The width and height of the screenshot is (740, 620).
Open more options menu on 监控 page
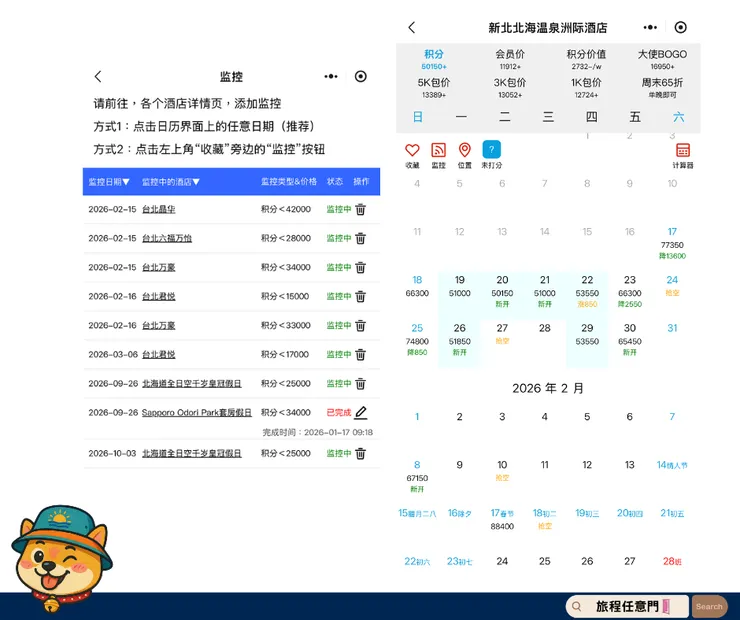pyautogui.click(x=331, y=76)
